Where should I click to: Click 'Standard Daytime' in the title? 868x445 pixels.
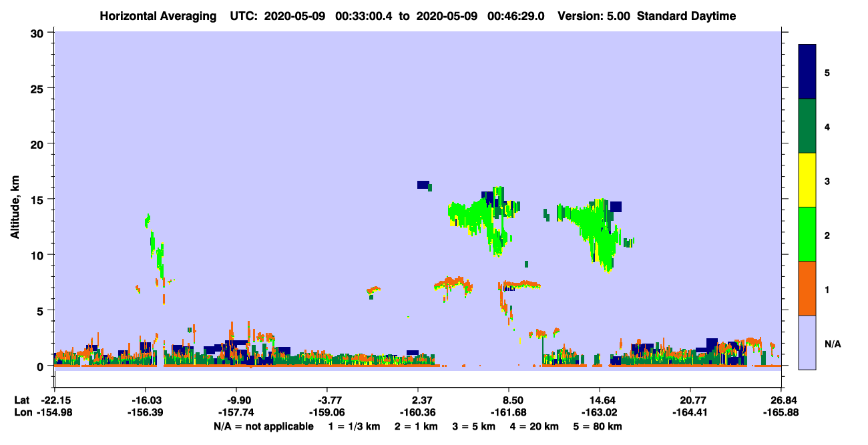coord(686,16)
